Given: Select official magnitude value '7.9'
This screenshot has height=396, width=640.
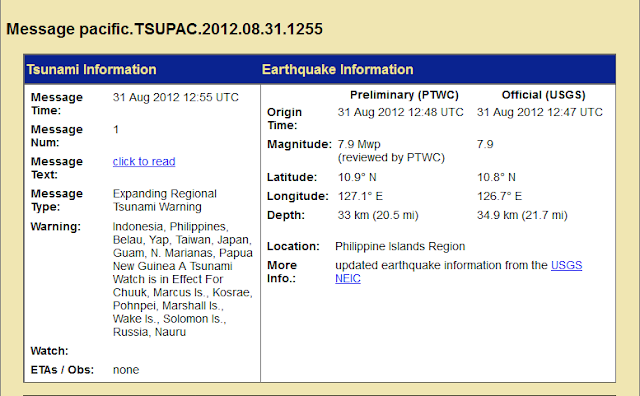Looking at the screenshot, I should coord(485,145).
